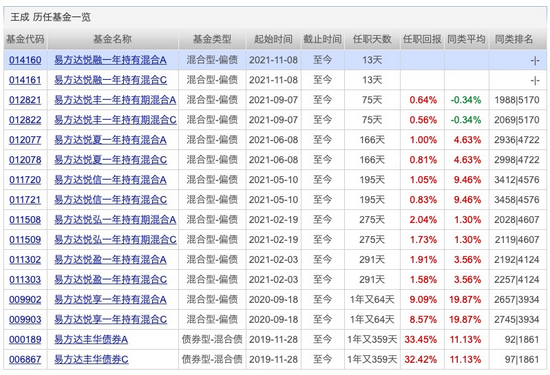Open fund 易方达悦夏一年持有混合C
The image size is (550, 375).
pyautogui.click(x=110, y=160)
